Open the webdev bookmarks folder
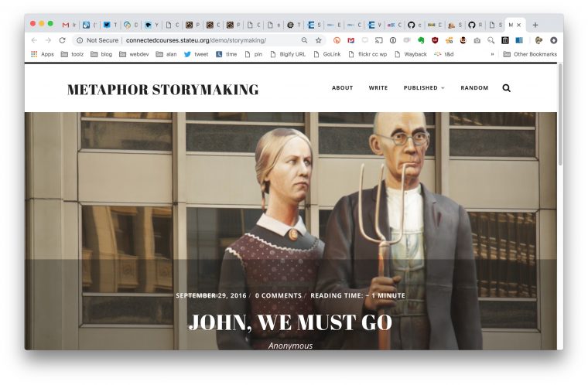 point(134,54)
